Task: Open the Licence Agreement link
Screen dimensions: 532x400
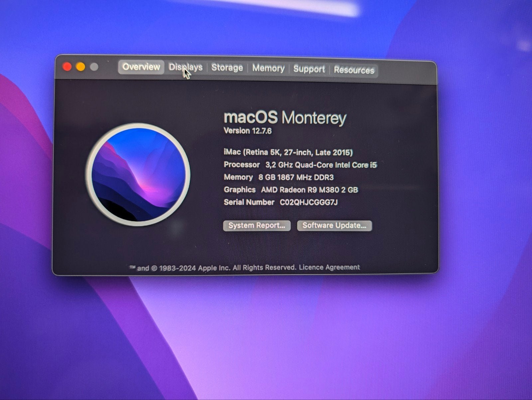Action: [x=329, y=267]
